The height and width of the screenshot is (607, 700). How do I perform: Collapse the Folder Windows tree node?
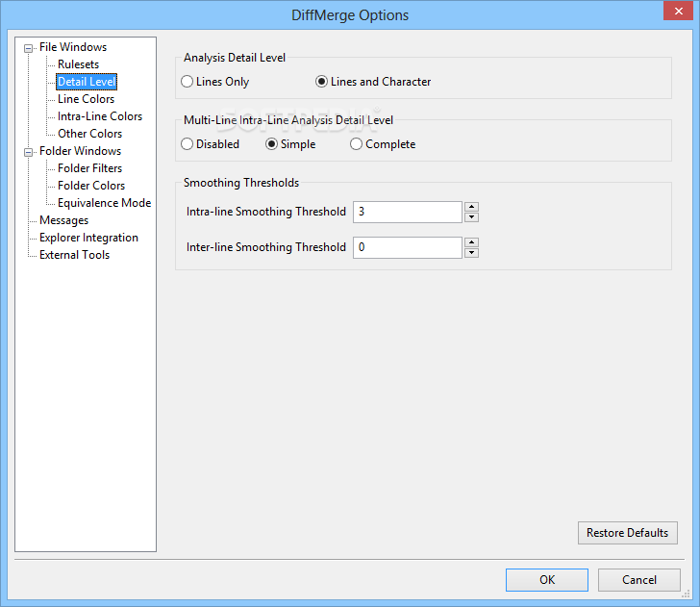(x=28, y=152)
